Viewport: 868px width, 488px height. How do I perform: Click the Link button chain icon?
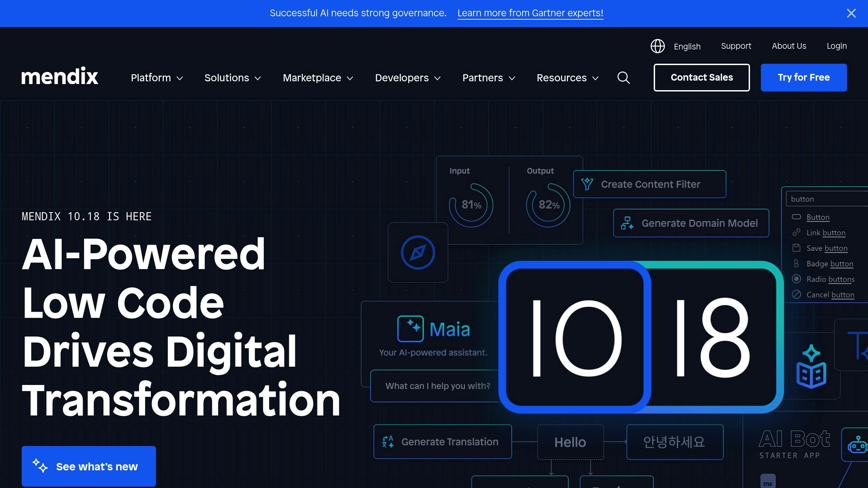(x=796, y=232)
